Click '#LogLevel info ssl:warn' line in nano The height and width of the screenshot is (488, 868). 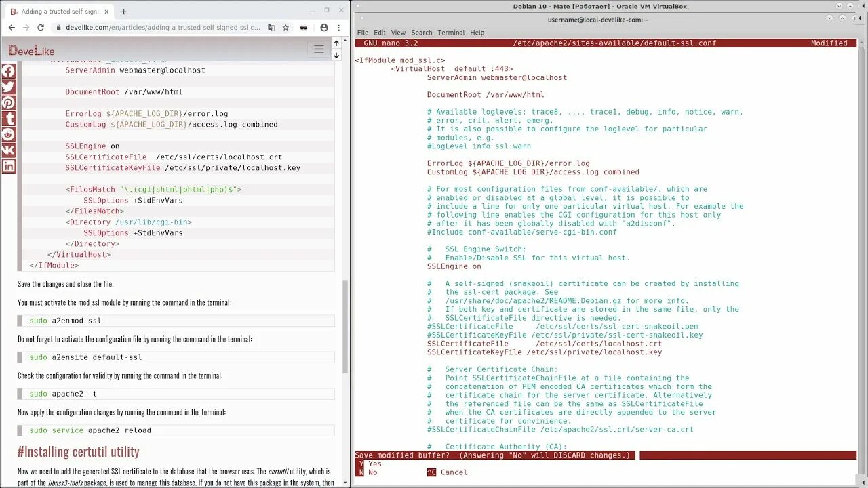click(x=479, y=146)
